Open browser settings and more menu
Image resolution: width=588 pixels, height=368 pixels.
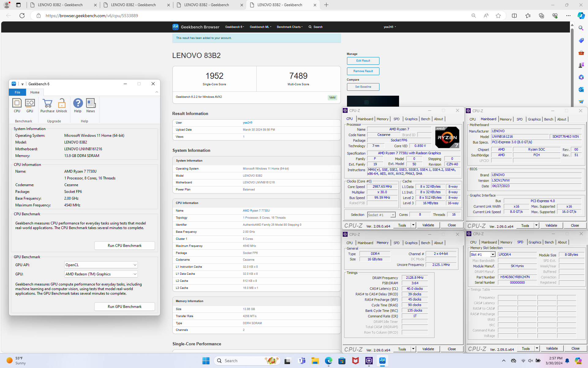[x=568, y=16]
